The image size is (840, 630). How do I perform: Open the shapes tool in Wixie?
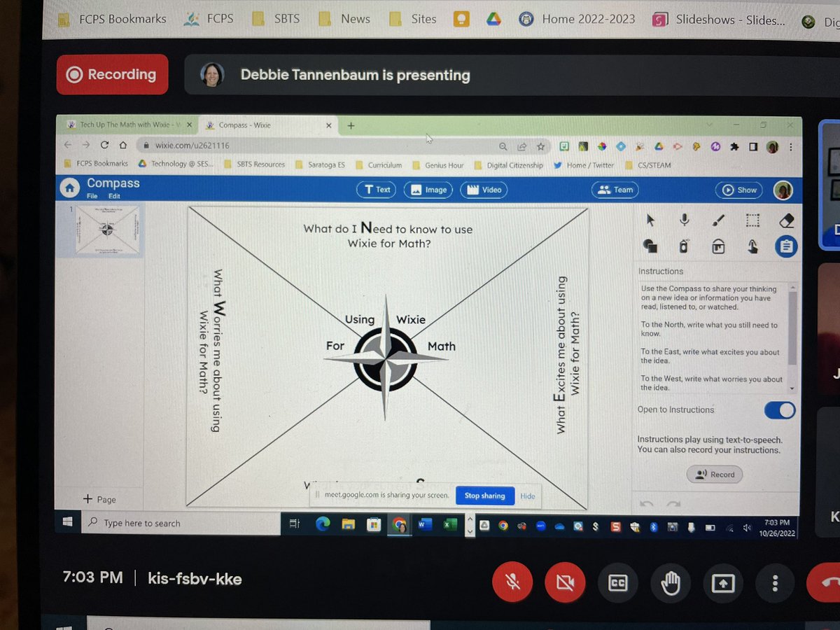click(650, 246)
